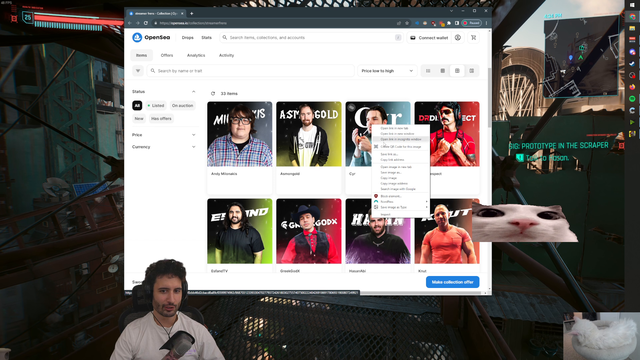
Task: Click the Chrome side panel icon
Action: (457, 23)
